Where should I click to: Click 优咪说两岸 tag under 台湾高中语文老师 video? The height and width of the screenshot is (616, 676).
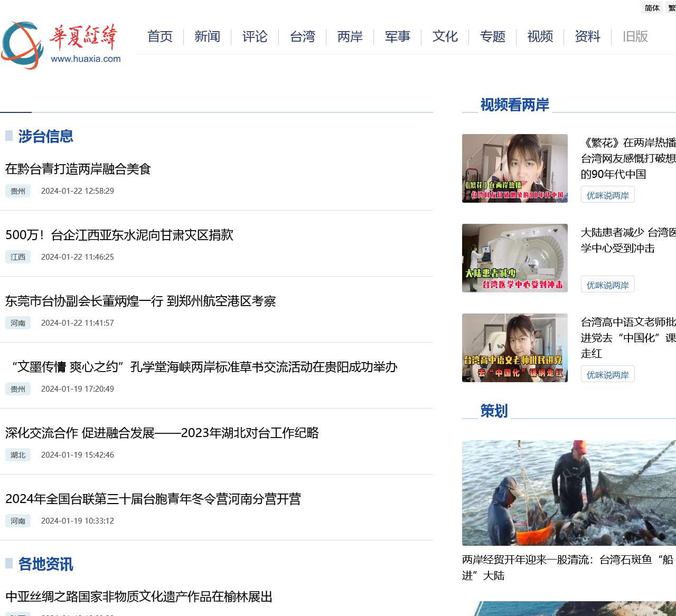pos(608,374)
